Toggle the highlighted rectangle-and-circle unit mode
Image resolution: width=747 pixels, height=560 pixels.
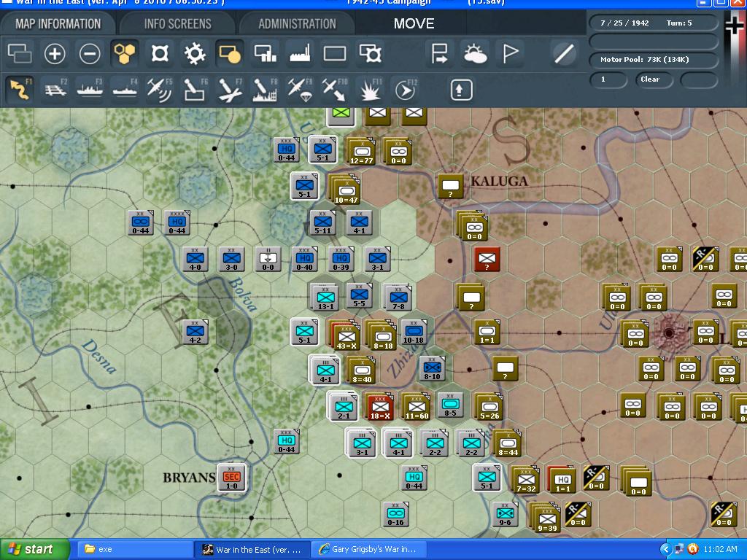pyautogui.click(x=230, y=53)
